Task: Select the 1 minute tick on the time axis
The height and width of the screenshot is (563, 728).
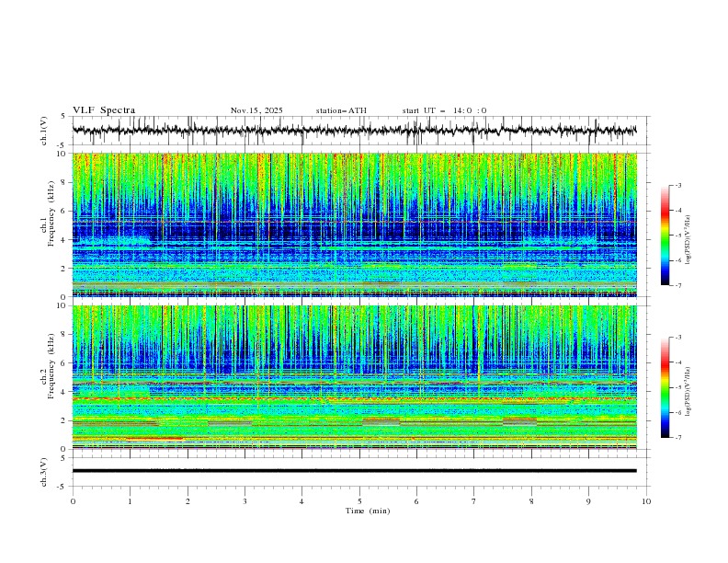Action: 130,500
